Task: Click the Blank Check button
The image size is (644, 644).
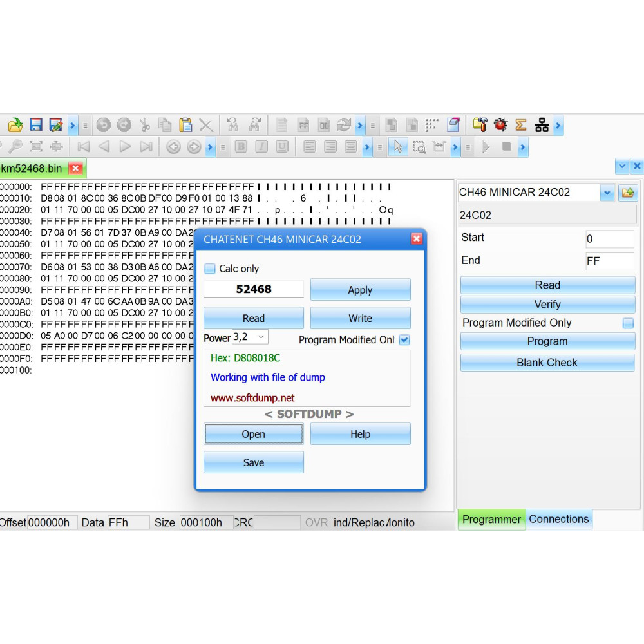Action: [x=547, y=363]
